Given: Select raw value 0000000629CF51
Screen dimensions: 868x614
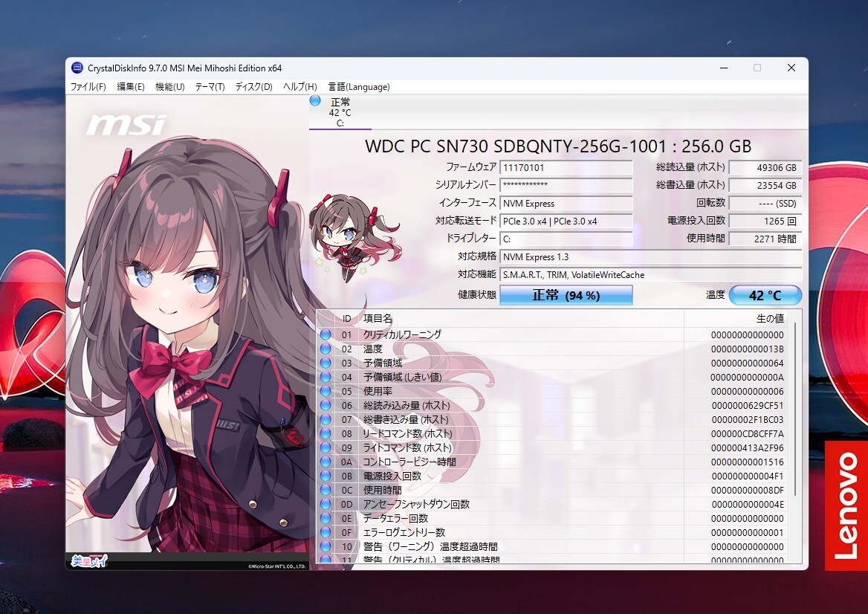Looking at the screenshot, I should point(748,405).
